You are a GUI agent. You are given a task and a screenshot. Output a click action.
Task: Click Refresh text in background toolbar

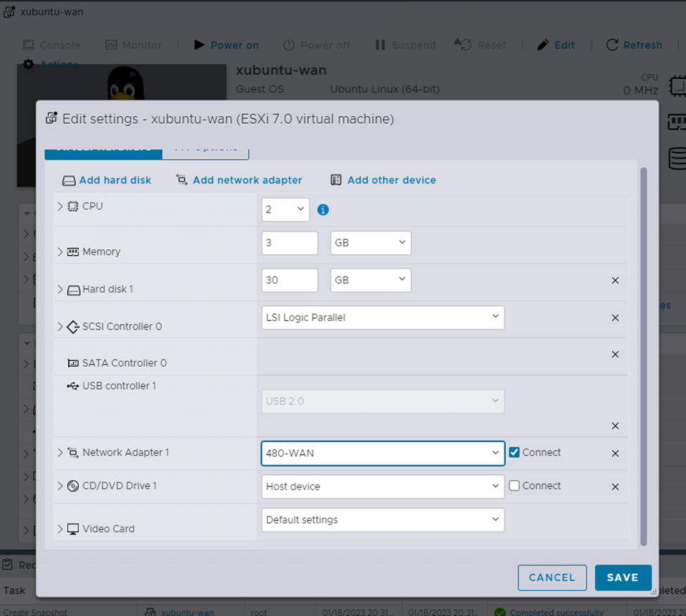click(642, 45)
